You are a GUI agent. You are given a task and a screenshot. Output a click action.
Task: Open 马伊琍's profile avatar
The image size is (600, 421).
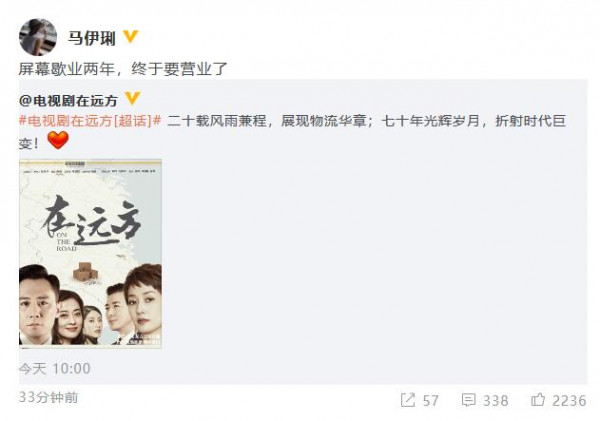tap(38, 37)
